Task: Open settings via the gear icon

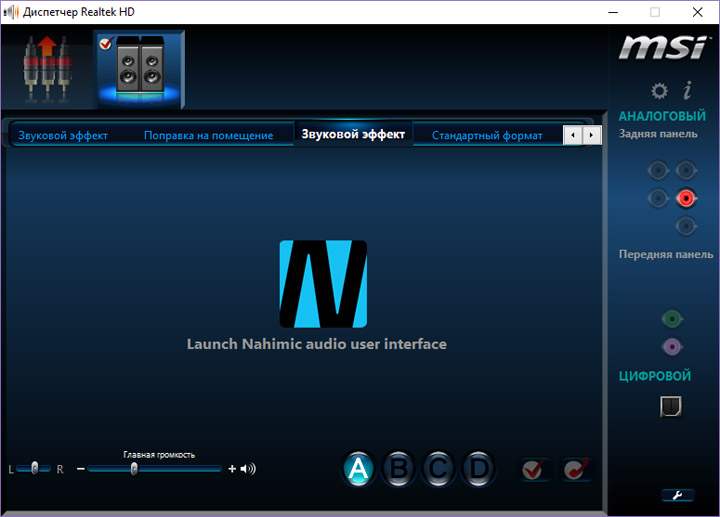Action: pos(659,91)
